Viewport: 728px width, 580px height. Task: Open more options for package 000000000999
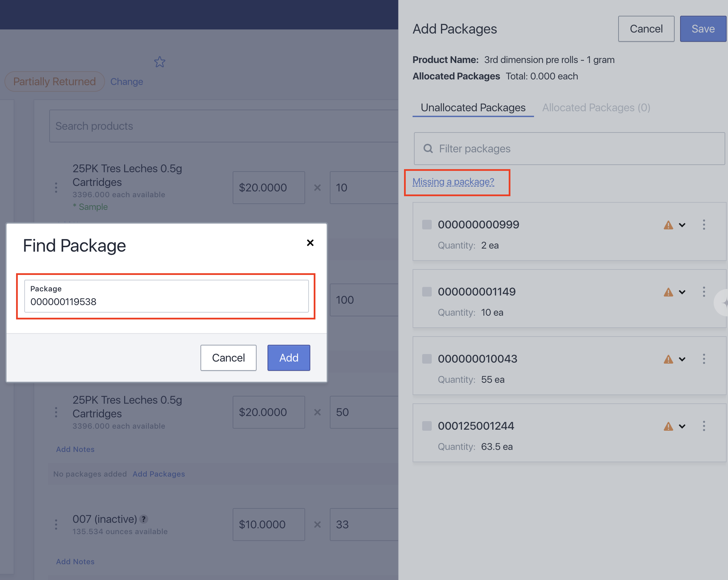coord(704,225)
